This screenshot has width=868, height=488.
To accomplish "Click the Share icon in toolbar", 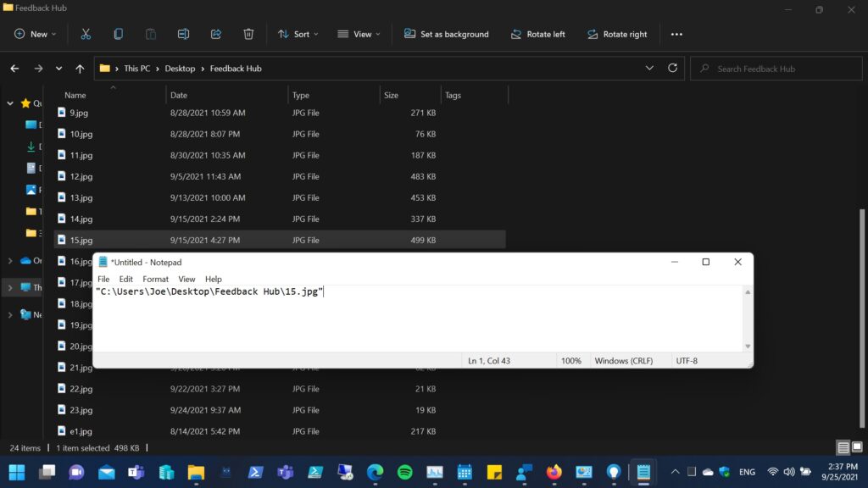I will (x=216, y=34).
